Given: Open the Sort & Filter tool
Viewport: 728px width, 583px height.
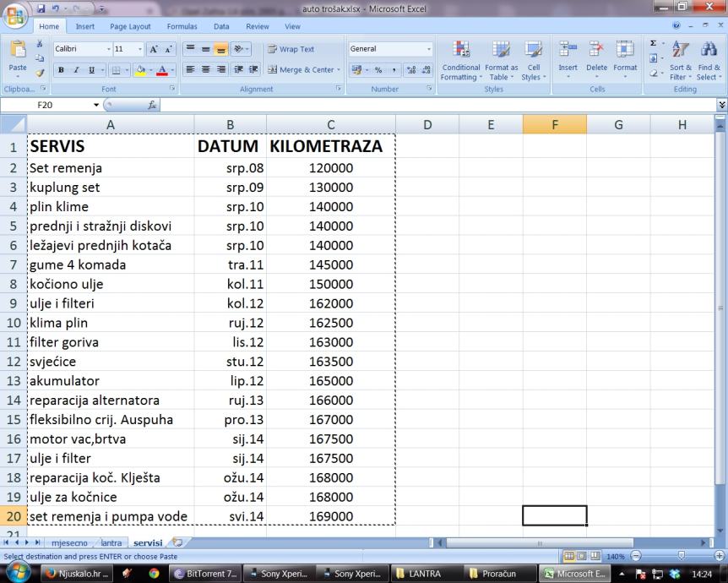Looking at the screenshot, I should (680, 57).
